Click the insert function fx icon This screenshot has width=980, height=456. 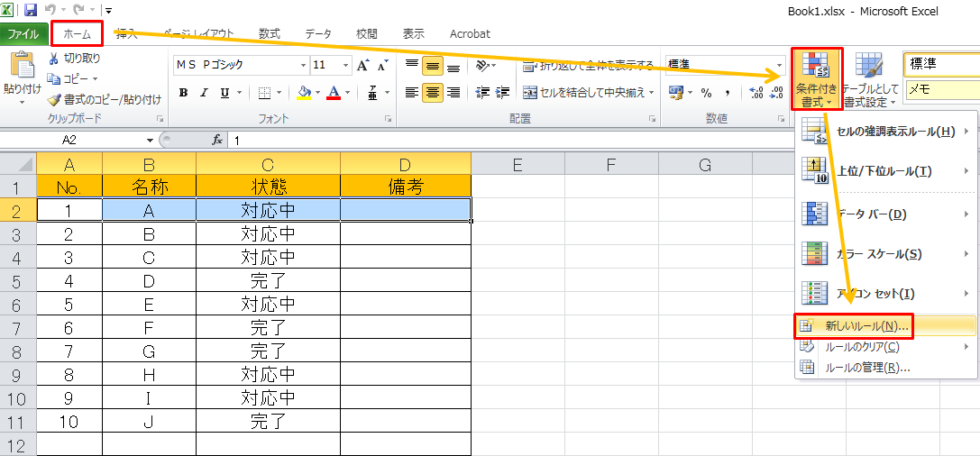click(x=217, y=141)
